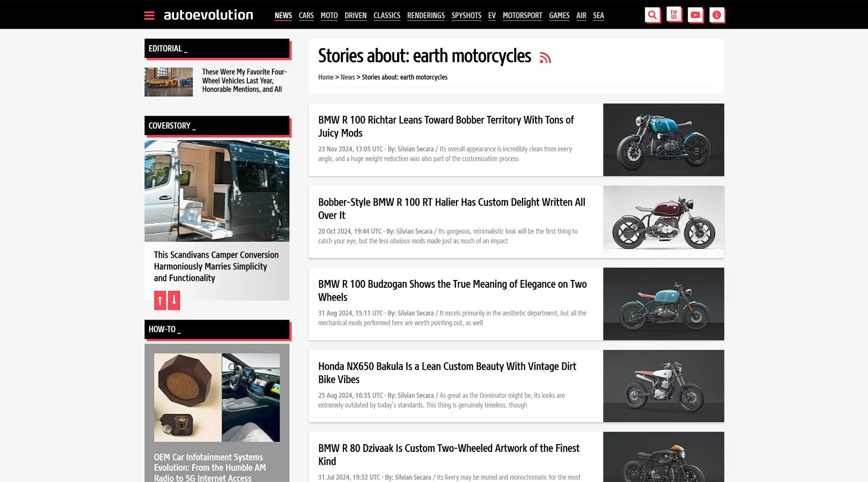Go to the autoevolution logo homepage

click(208, 15)
